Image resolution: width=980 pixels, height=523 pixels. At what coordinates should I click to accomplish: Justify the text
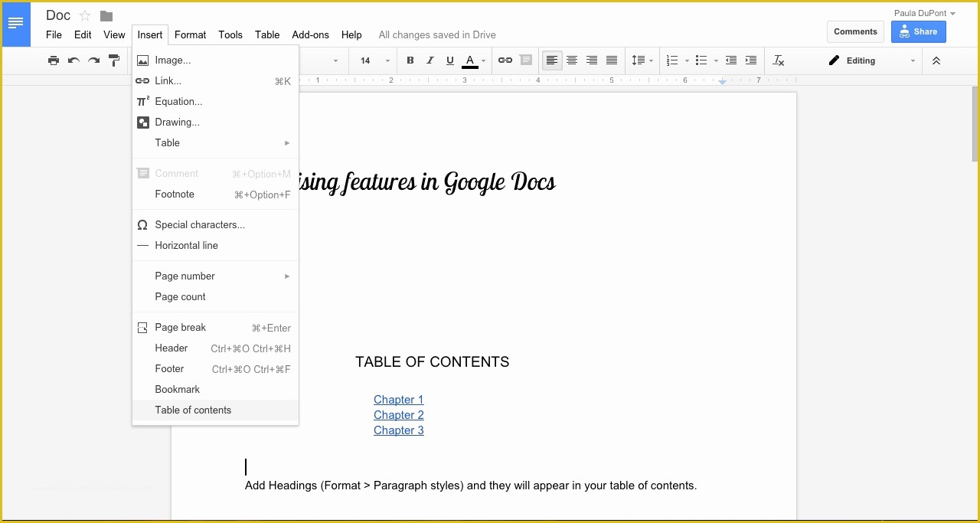[612, 60]
